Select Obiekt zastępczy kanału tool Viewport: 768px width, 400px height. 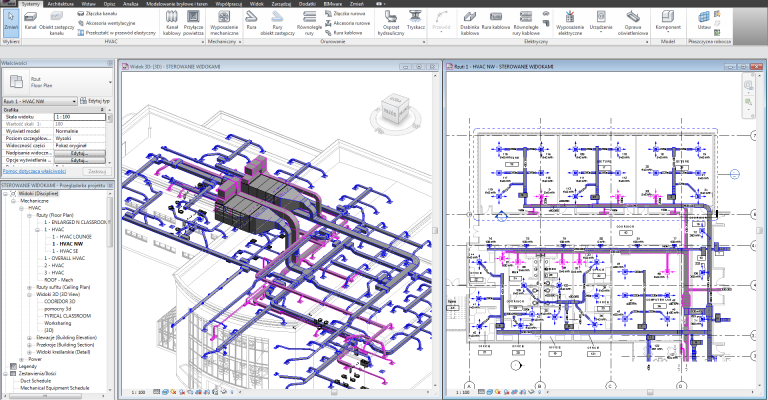(x=57, y=24)
